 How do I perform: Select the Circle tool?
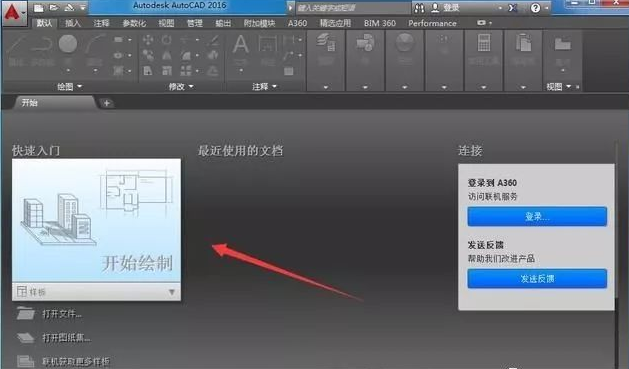point(68,44)
